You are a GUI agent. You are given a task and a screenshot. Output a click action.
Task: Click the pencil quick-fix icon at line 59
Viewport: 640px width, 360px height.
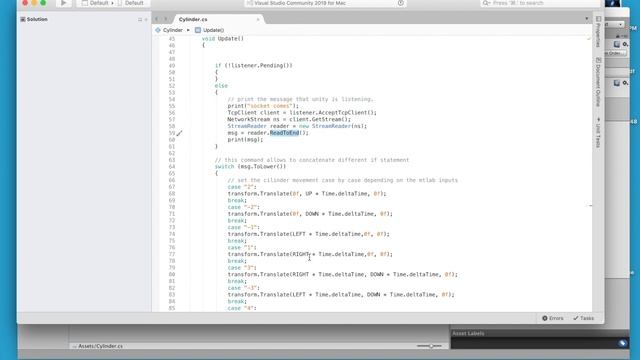coord(179,133)
